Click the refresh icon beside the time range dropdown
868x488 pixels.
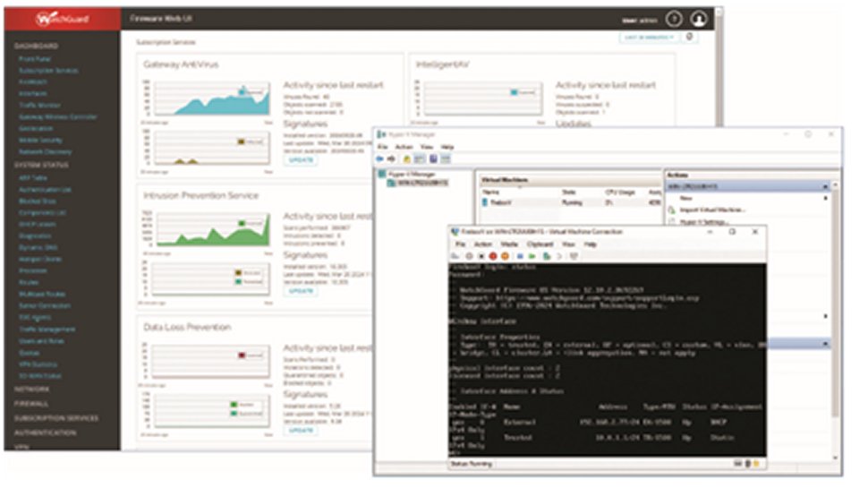coord(690,37)
